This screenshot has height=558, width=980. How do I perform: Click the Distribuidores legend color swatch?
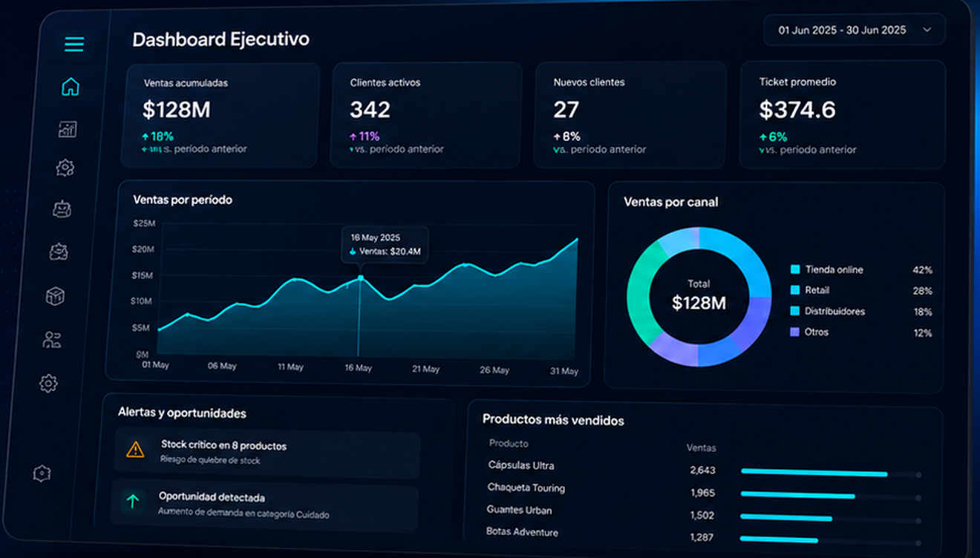pyautogui.click(x=795, y=311)
